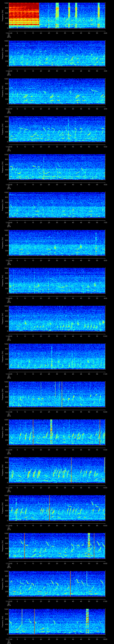Click the 13:15:00 start time label
The height and width of the screenshot is (644, 114).
tap(9, 563)
